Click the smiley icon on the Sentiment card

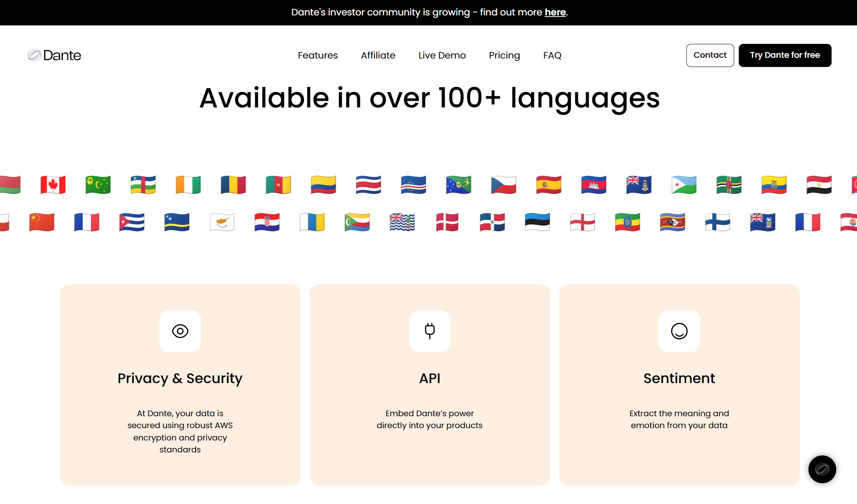(x=679, y=331)
